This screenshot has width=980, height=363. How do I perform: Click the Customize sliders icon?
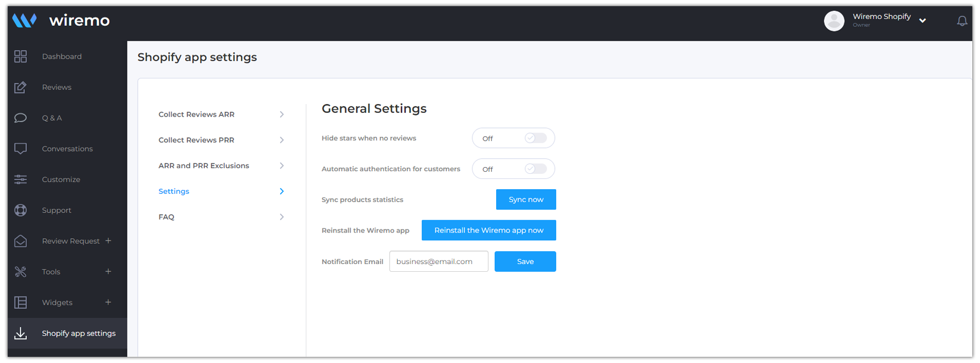click(21, 179)
